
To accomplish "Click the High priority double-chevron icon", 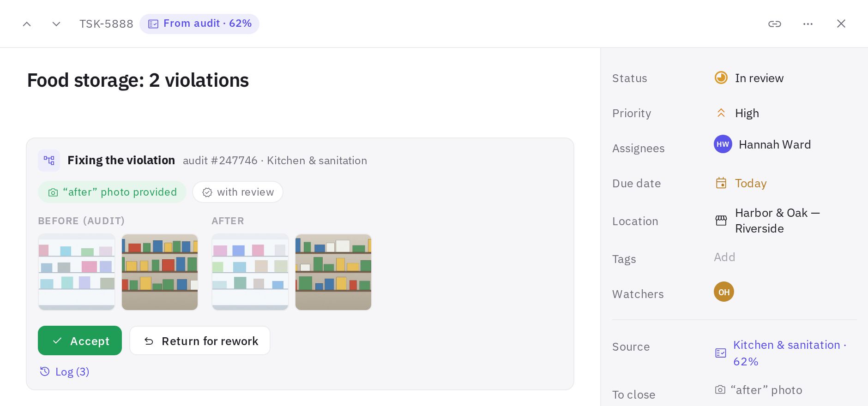I will (721, 113).
